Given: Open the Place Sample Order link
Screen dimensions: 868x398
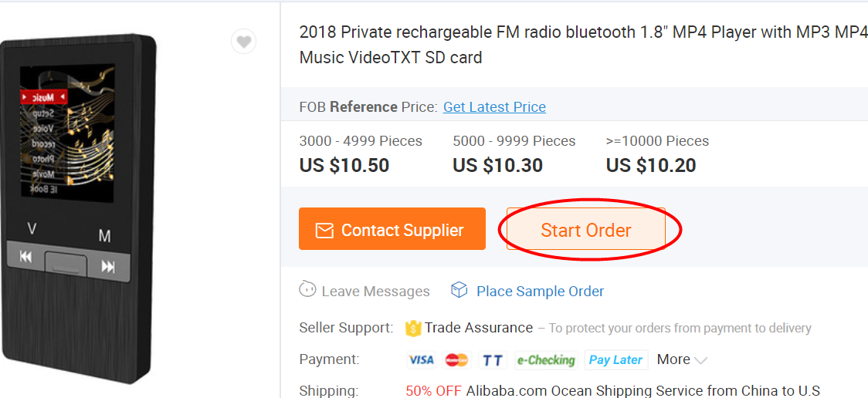Looking at the screenshot, I should [540, 291].
